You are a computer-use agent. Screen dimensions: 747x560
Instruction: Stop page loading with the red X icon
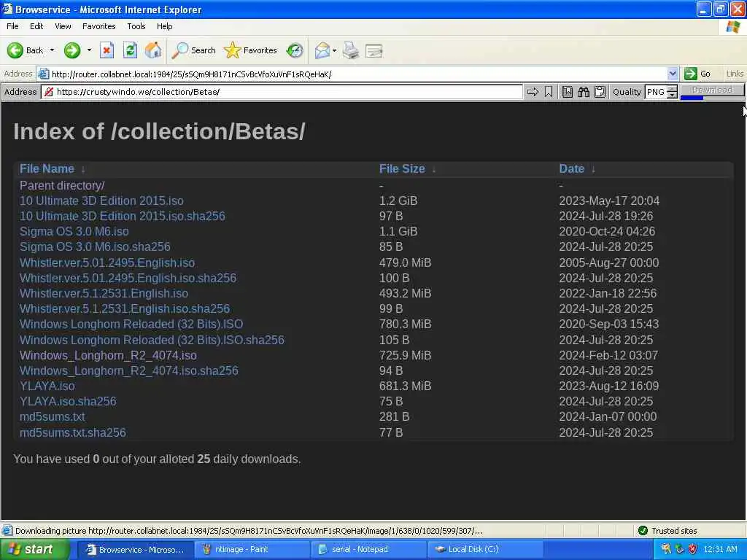(x=107, y=50)
